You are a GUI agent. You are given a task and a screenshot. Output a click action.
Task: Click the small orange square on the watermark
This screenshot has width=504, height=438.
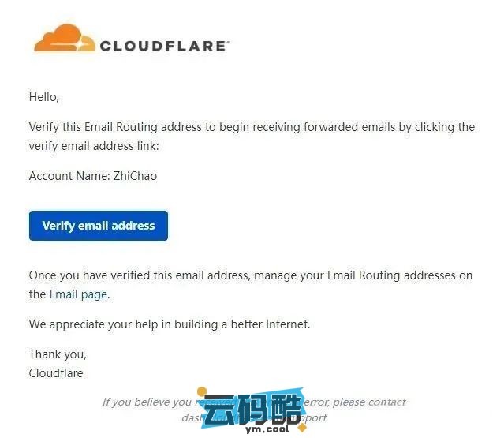point(202,390)
